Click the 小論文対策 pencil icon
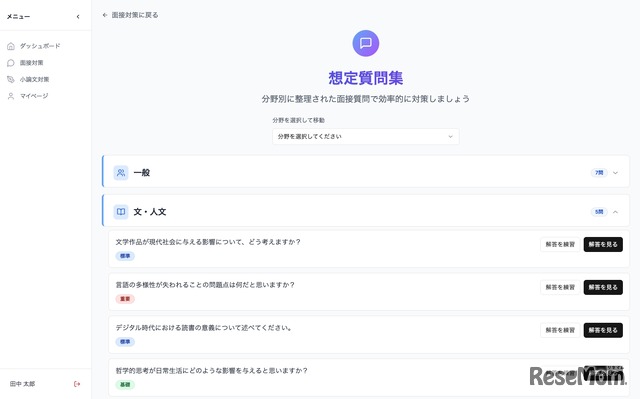 point(11,80)
